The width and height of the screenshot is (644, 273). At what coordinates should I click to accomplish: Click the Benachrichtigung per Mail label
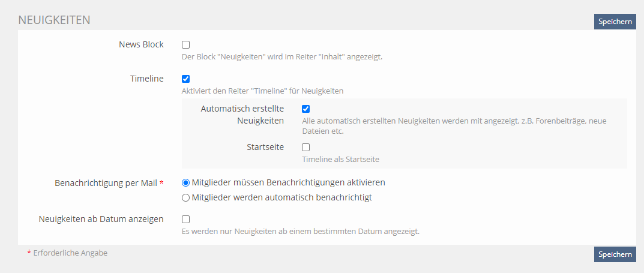[107, 182]
